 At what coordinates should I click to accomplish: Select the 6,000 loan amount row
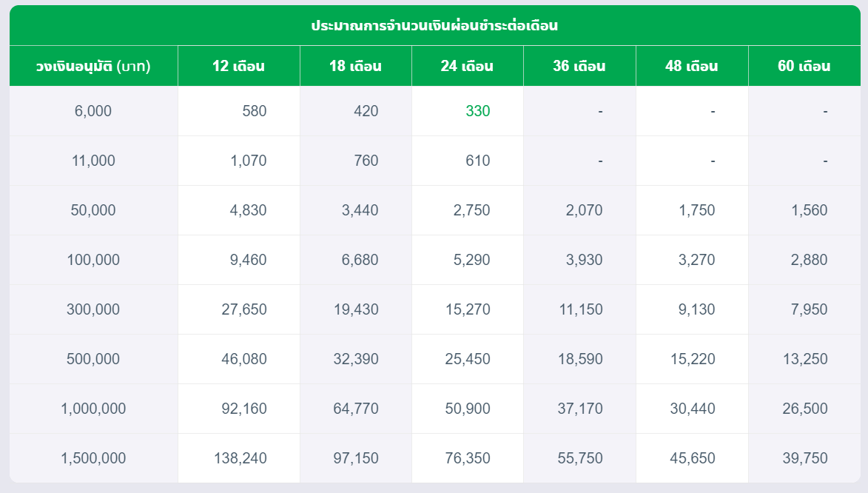435,111
